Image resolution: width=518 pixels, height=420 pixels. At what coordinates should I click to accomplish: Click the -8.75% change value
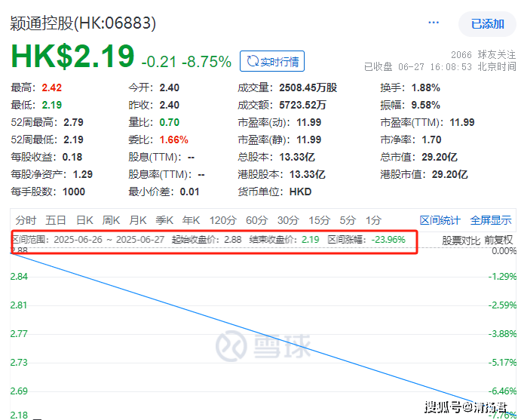(207, 62)
